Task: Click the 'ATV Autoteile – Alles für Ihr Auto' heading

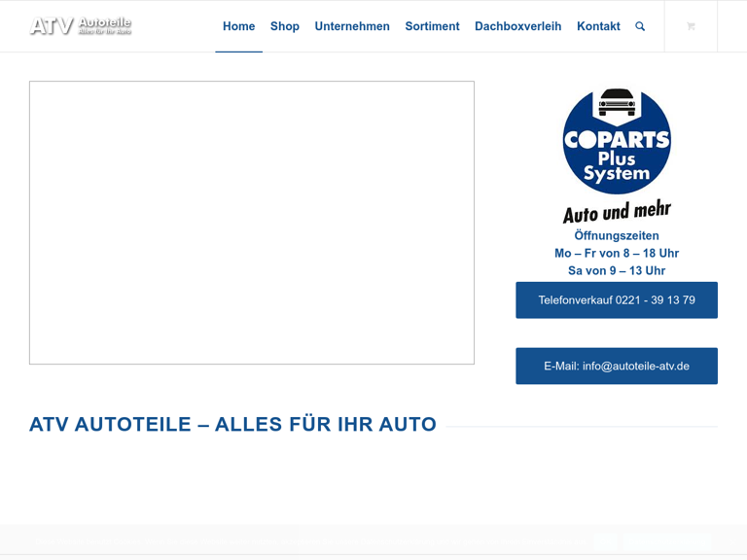Action: pos(232,425)
